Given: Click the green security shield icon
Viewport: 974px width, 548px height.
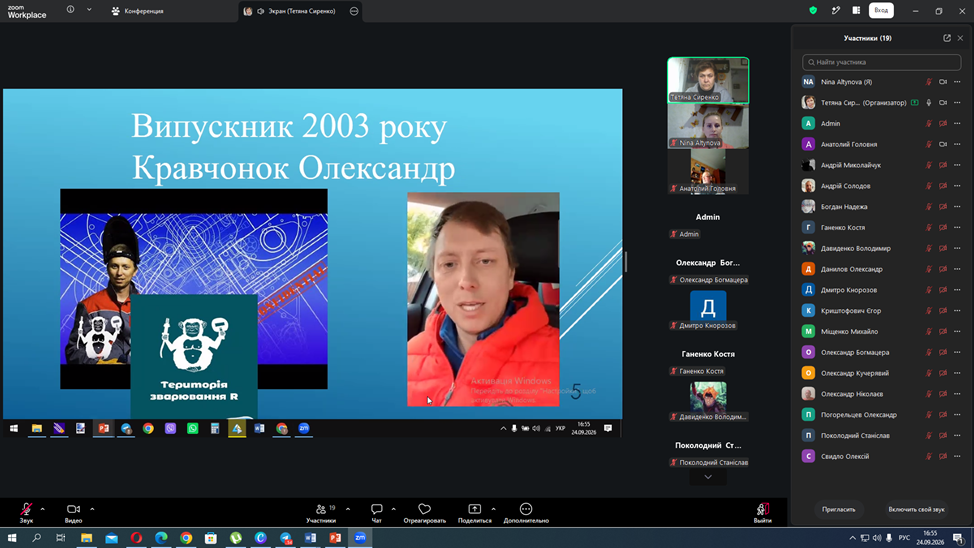Looking at the screenshot, I should click(x=813, y=11).
